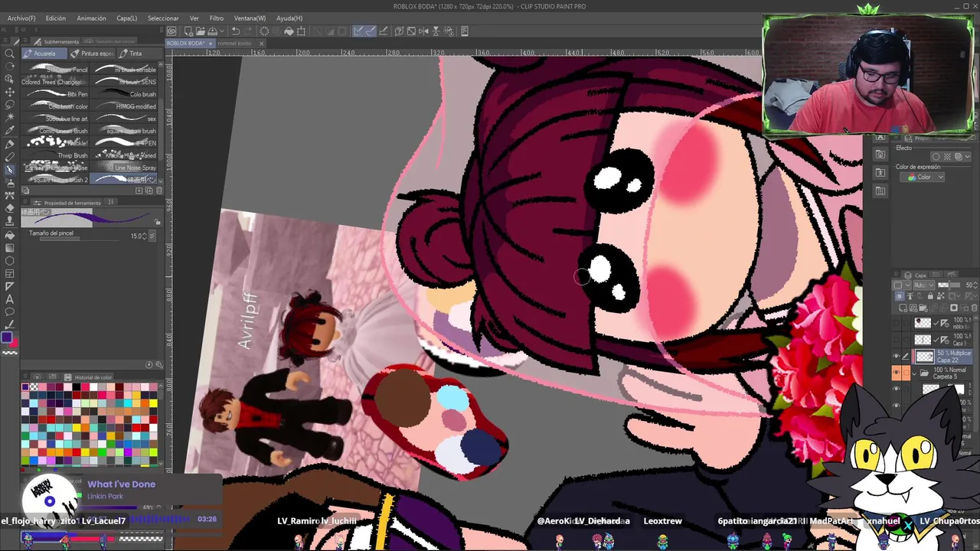Viewport: 980px width, 551px height.
Task: Adjust the layer opacity slider
Action: 949,285
